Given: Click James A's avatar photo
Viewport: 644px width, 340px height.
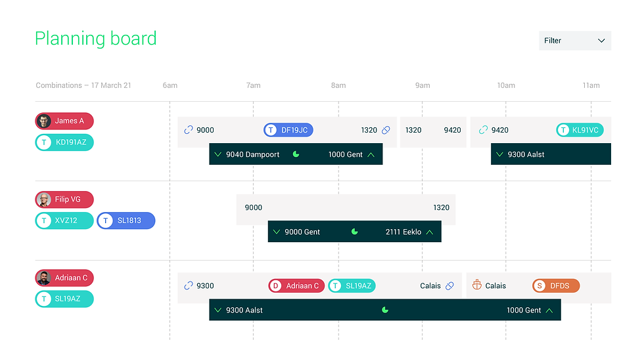Looking at the screenshot, I should (44, 121).
